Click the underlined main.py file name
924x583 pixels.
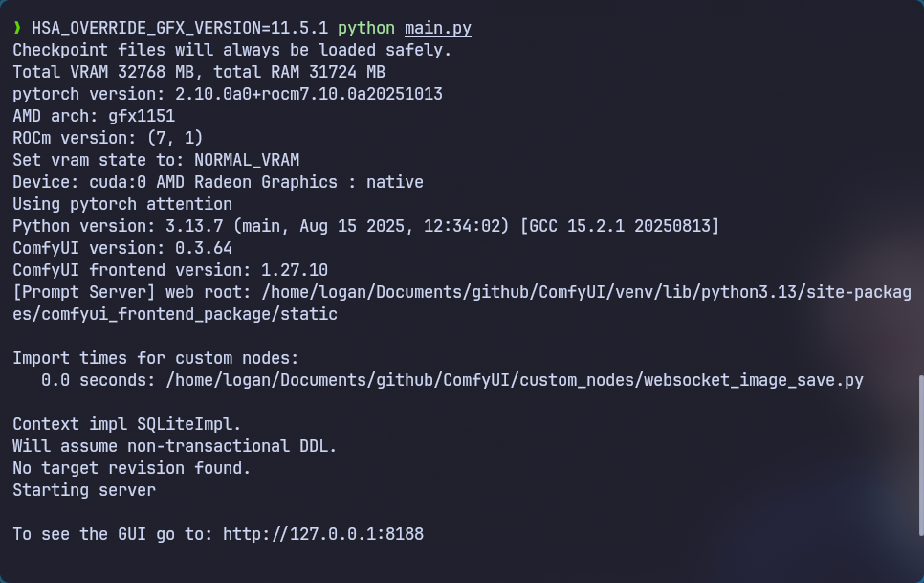pyautogui.click(x=437, y=28)
